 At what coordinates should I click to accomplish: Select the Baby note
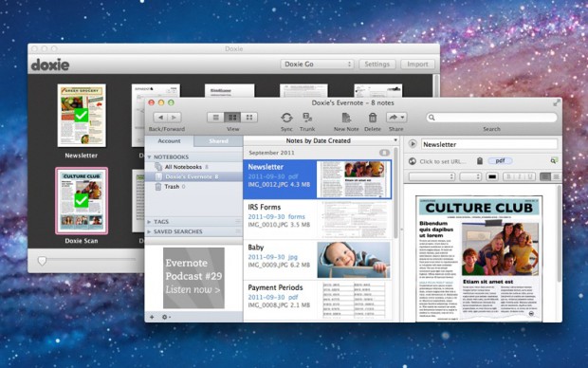[318, 260]
